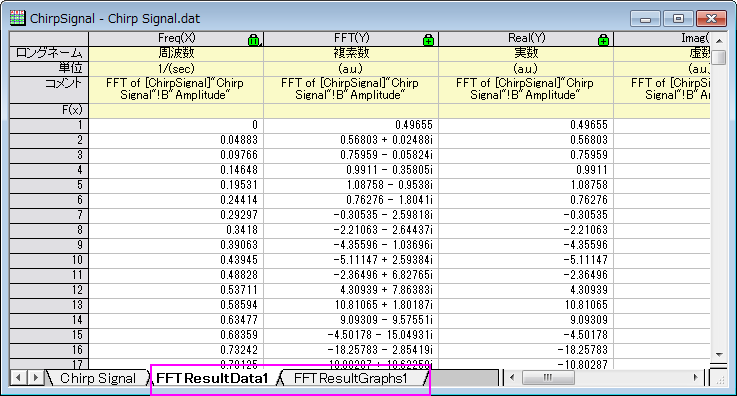Click the green lock icon on FFT(Y) column
737x396 pixels.
coord(428,40)
